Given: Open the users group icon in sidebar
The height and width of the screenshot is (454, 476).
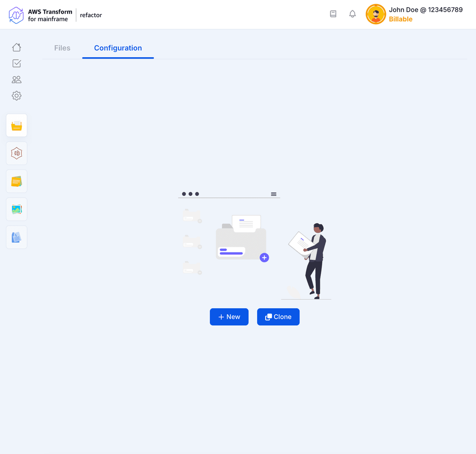Looking at the screenshot, I should point(17,80).
